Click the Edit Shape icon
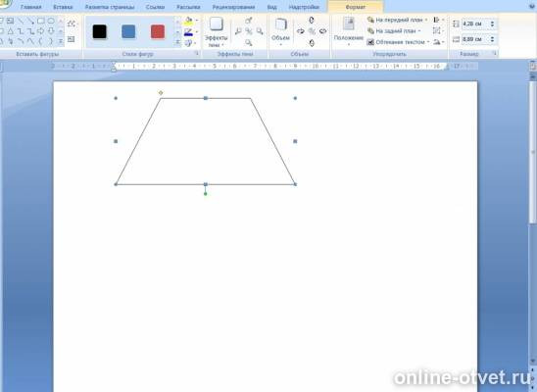537x392 pixels. click(x=71, y=24)
